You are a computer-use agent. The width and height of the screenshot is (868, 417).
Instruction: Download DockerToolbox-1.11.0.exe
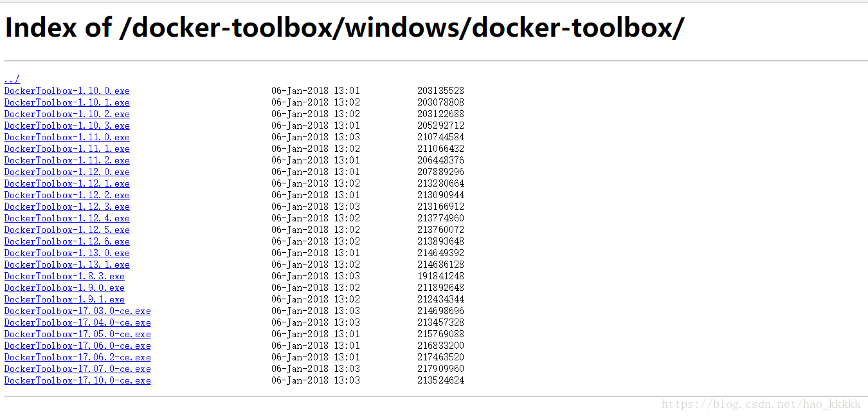pos(67,137)
